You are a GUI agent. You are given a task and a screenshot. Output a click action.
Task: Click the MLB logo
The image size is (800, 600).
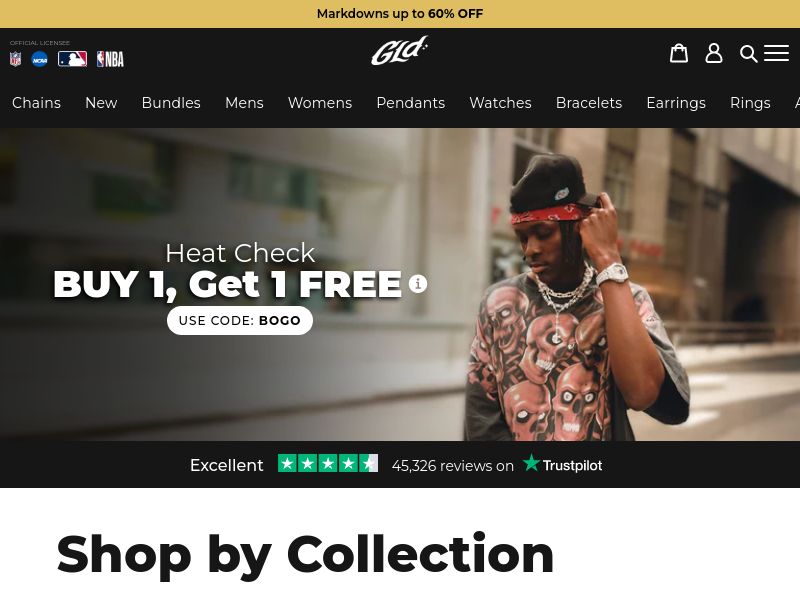click(72, 59)
